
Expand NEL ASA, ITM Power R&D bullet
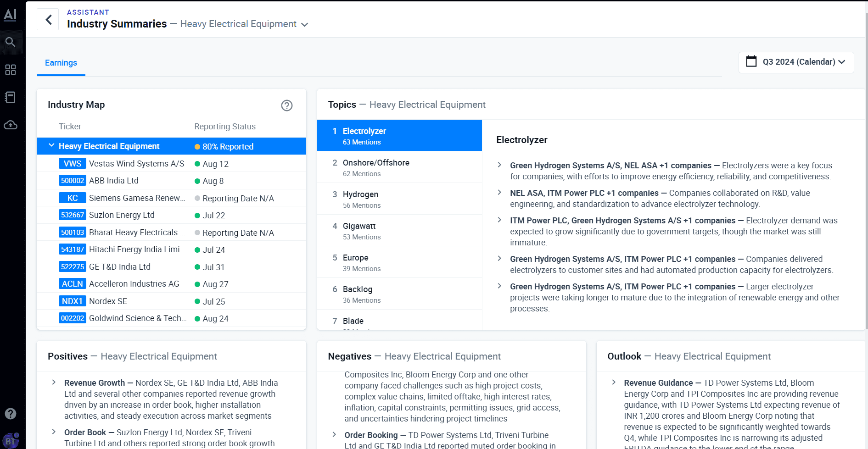click(x=499, y=193)
